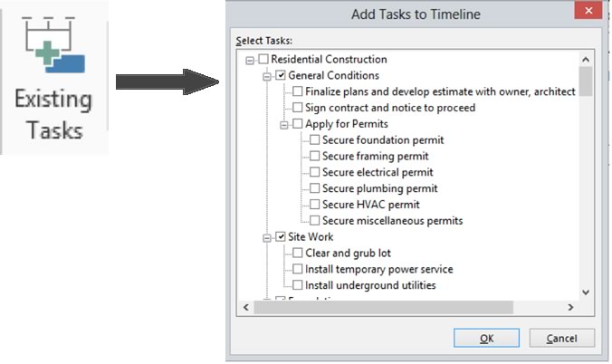Check the Residential Construction checkbox
The height and width of the screenshot is (364, 612).
pos(263,60)
